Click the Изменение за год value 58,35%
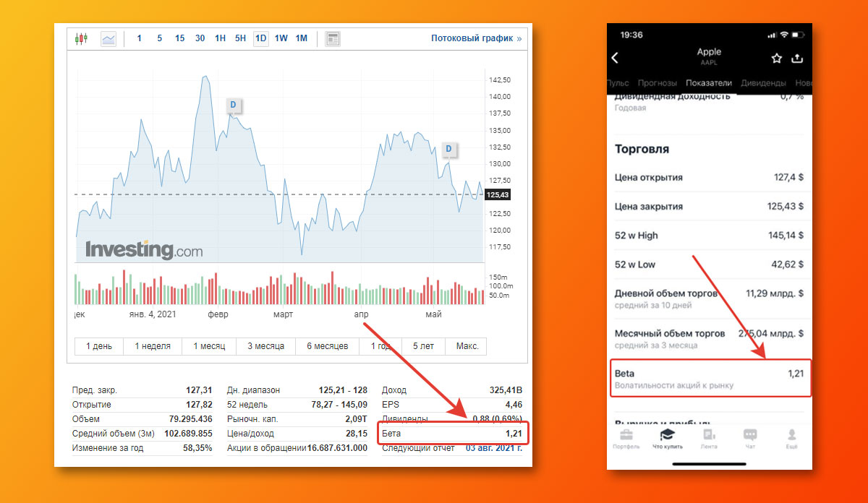 tap(196, 448)
